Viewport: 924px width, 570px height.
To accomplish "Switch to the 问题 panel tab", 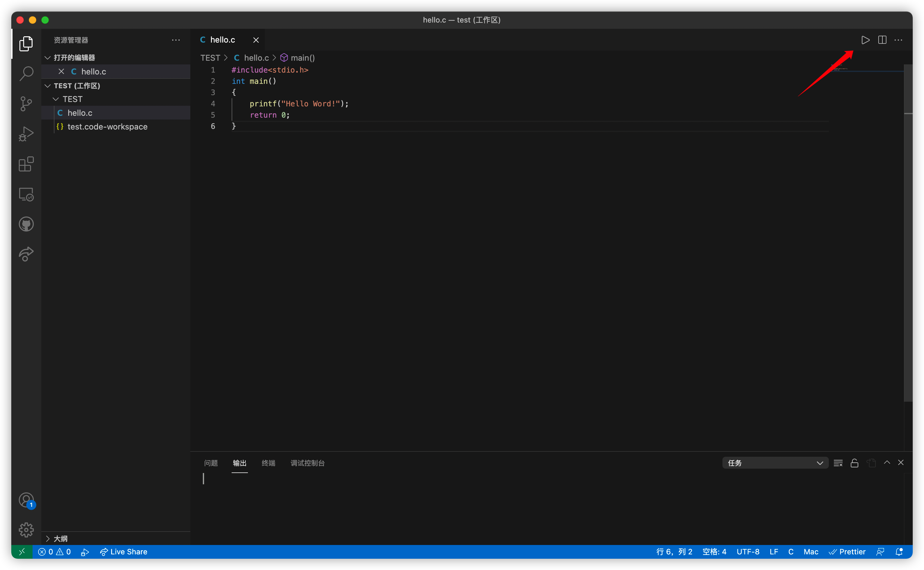I will coord(211,463).
